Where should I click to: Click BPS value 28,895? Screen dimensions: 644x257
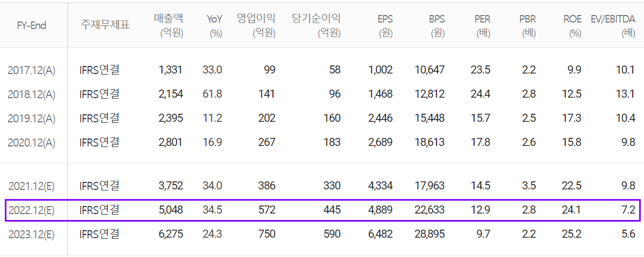pyautogui.click(x=430, y=234)
